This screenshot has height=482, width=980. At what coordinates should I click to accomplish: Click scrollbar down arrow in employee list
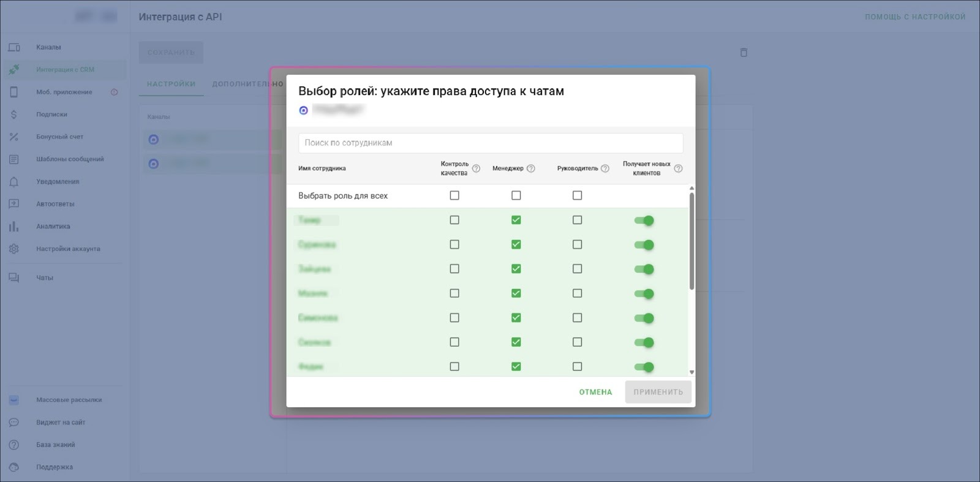tap(692, 372)
